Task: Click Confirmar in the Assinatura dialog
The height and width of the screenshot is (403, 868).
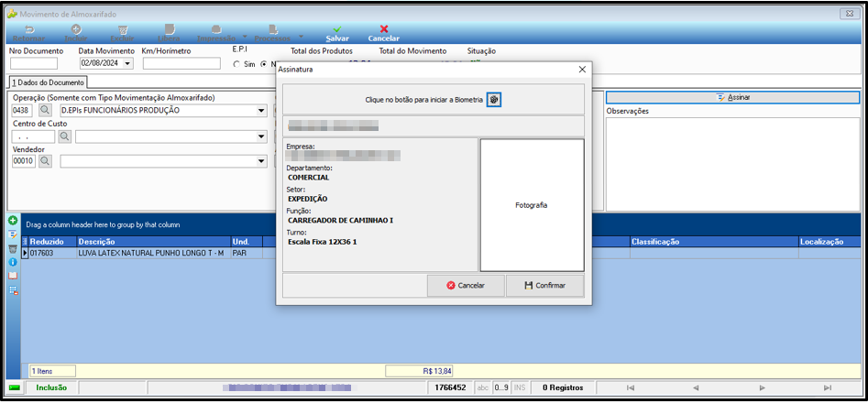Action: [x=544, y=286]
